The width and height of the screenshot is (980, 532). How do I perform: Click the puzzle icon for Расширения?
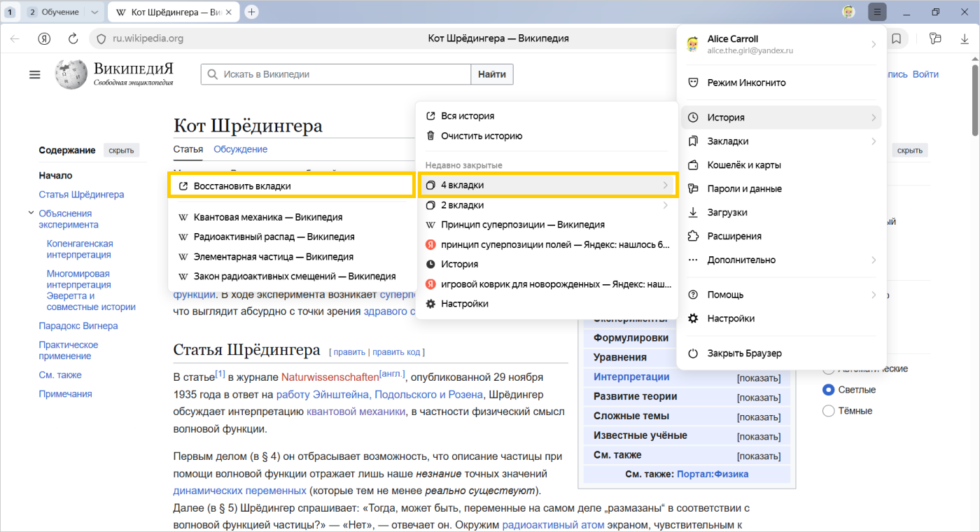(x=693, y=236)
